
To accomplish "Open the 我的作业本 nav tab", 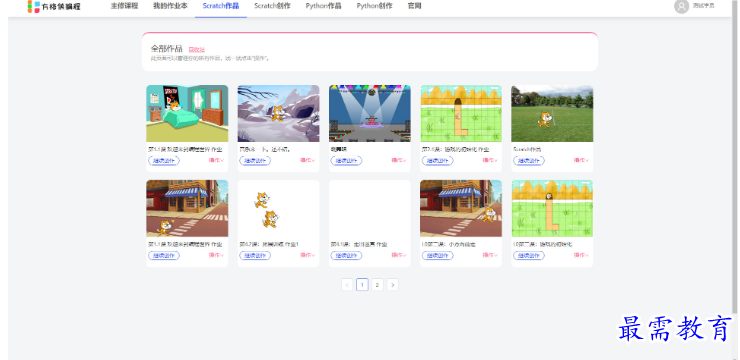I will click(170, 6).
